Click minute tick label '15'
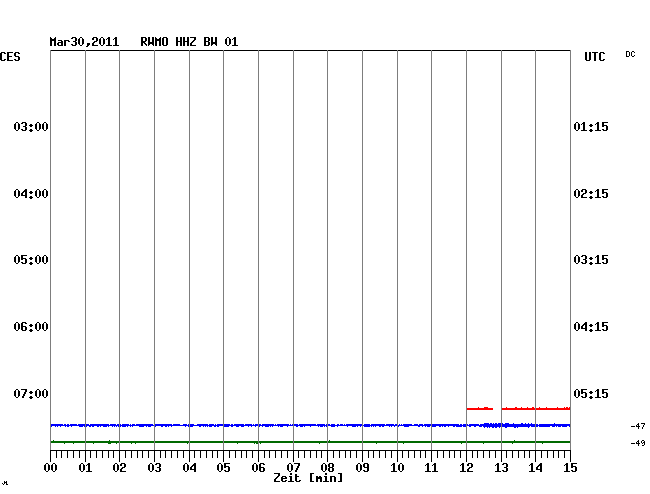This screenshot has width=650, height=494. [570, 468]
